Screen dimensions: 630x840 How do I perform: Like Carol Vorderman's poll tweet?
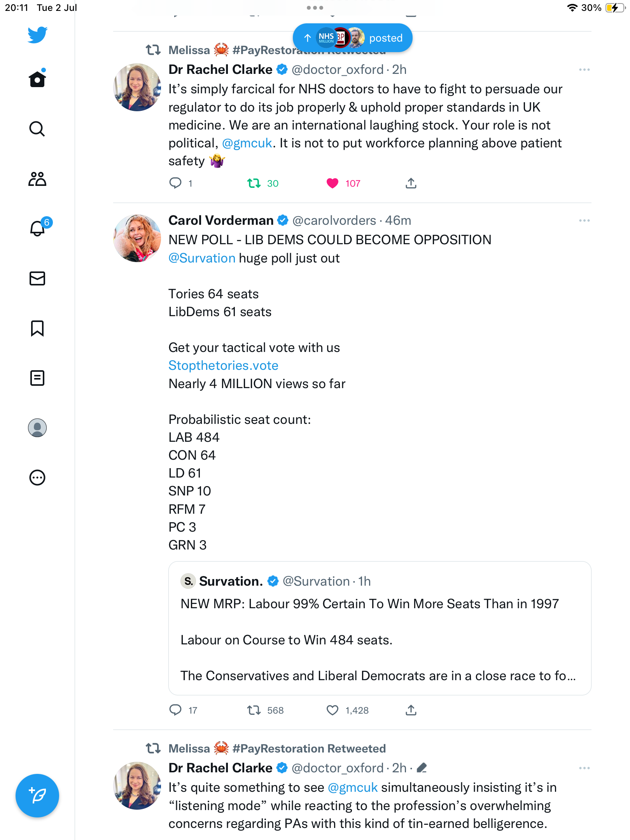click(332, 710)
